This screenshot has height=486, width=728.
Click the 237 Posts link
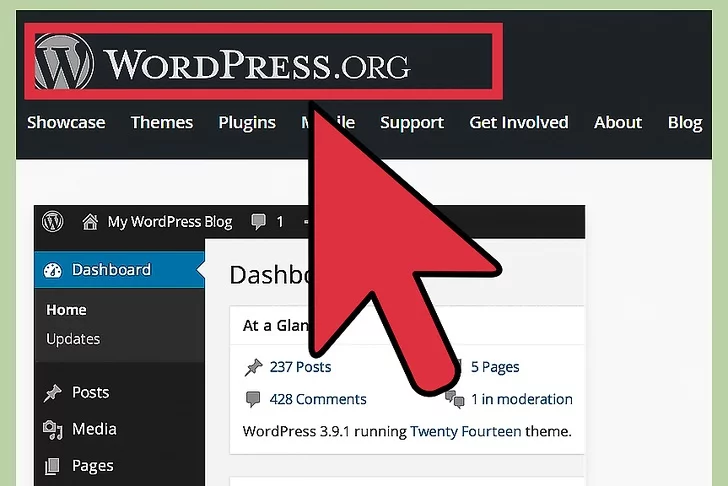(300, 367)
